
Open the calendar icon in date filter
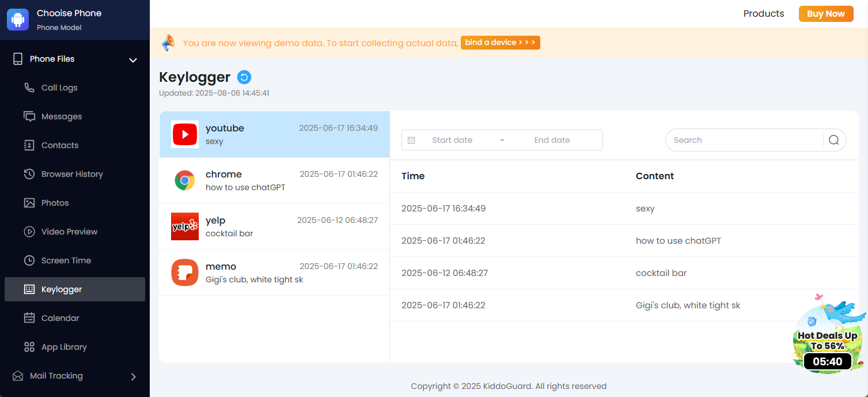coord(411,140)
